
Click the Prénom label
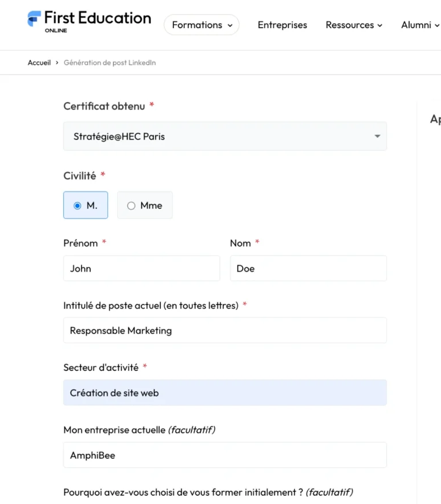pos(80,243)
